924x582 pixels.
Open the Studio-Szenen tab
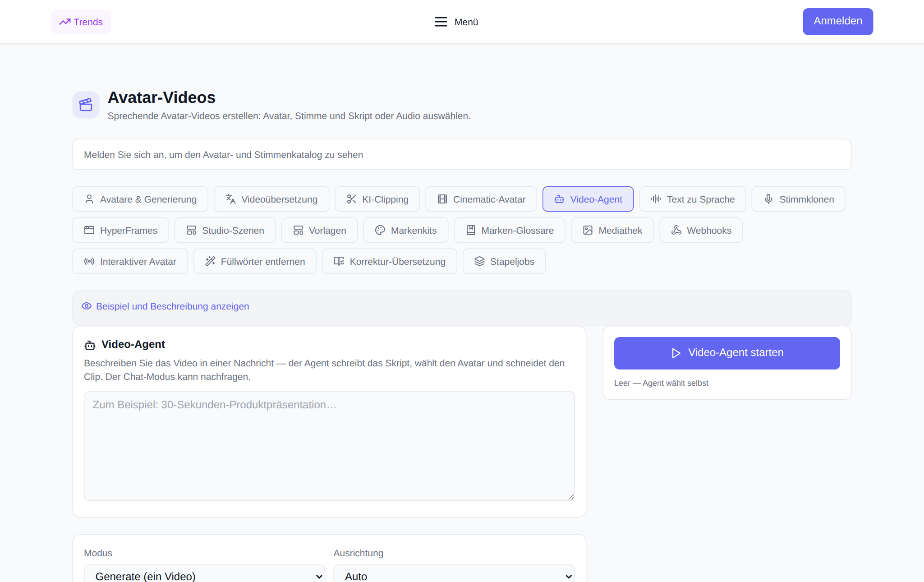(x=225, y=230)
